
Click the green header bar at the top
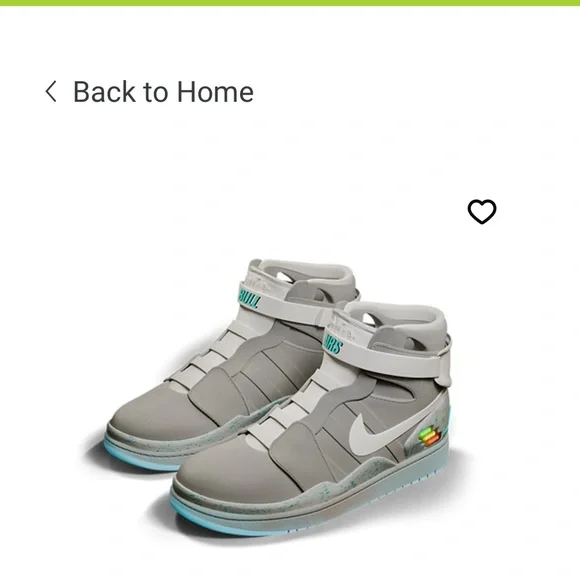pyautogui.click(x=290, y=3)
